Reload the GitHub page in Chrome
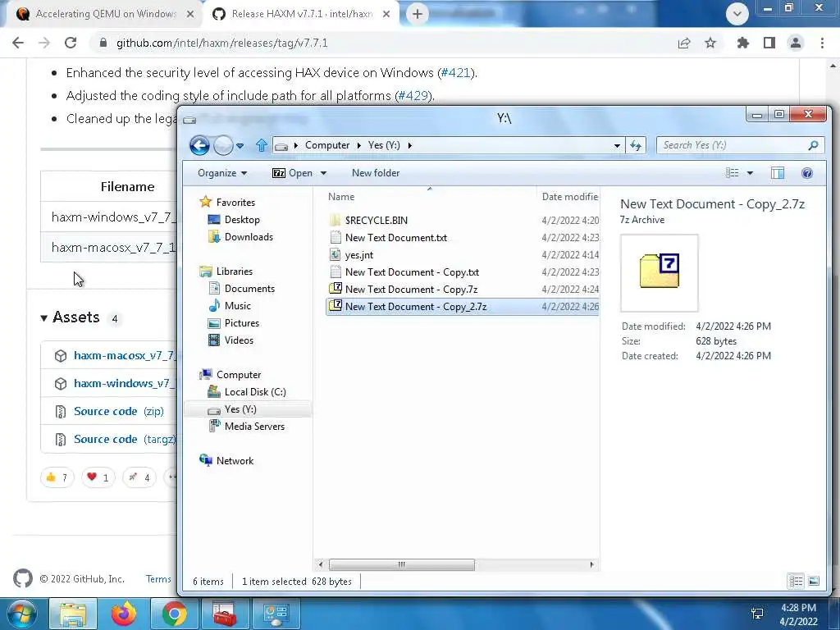Screen dimensions: 840x630 pos(71,43)
